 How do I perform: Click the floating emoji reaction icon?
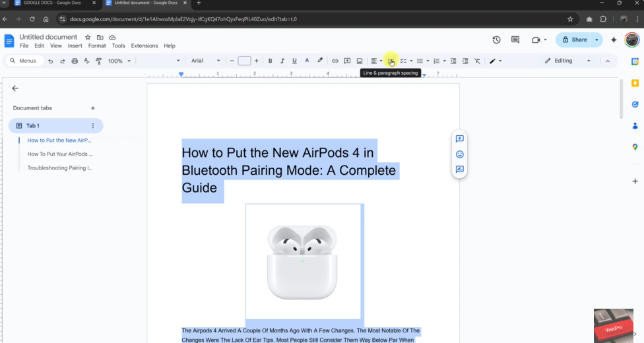[460, 154]
